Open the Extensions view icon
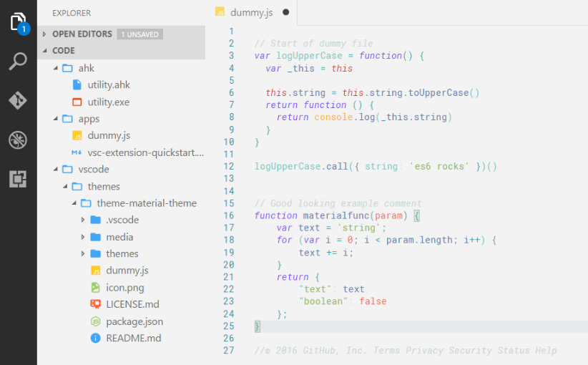Image resolution: width=588 pixels, height=365 pixels. 18,179
